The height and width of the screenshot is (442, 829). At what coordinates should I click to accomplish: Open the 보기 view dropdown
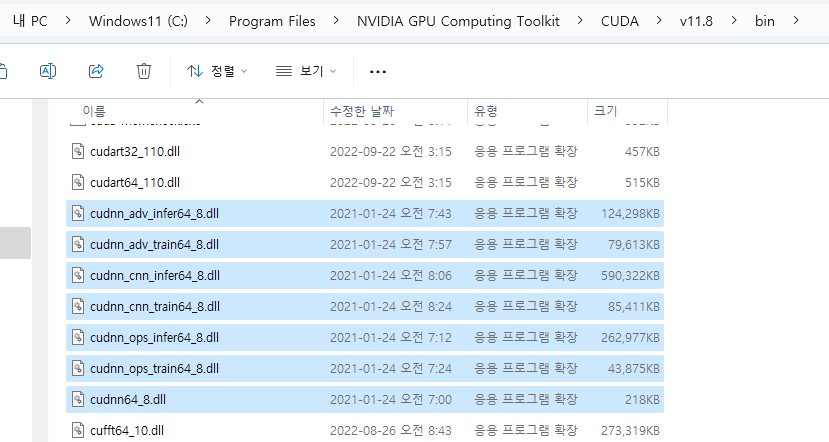[306, 71]
